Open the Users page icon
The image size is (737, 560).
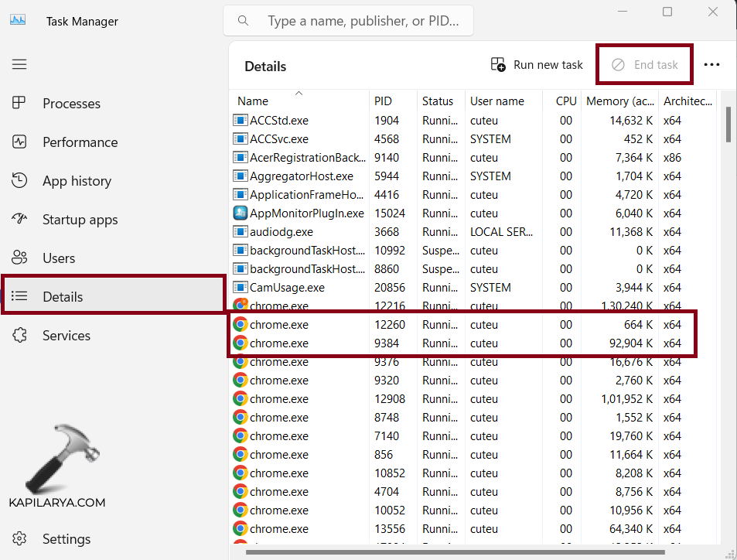pos(19,258)
